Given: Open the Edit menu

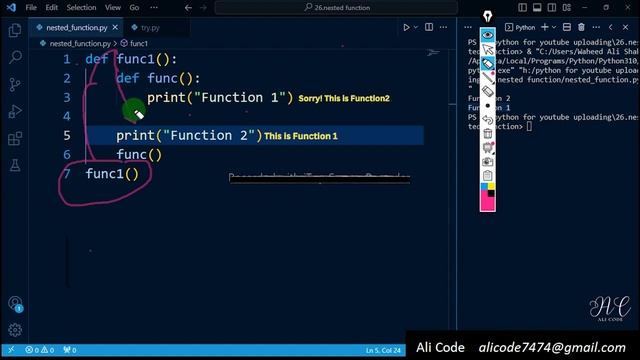Looking at the screenshot, I should (x=51, y=7).
